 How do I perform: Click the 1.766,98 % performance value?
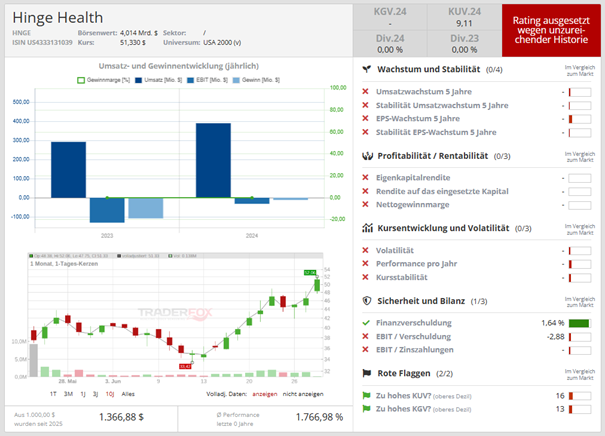(319, 417)
